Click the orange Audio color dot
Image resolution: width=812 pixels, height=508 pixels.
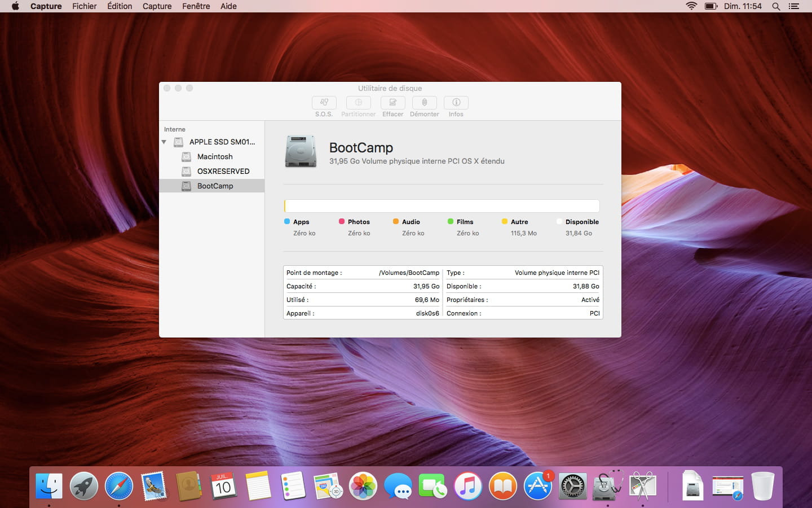396,221
